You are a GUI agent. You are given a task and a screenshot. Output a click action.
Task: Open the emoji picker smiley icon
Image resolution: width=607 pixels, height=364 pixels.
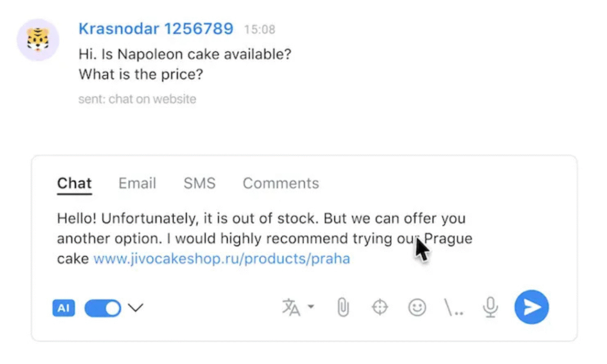coord(417,307)
